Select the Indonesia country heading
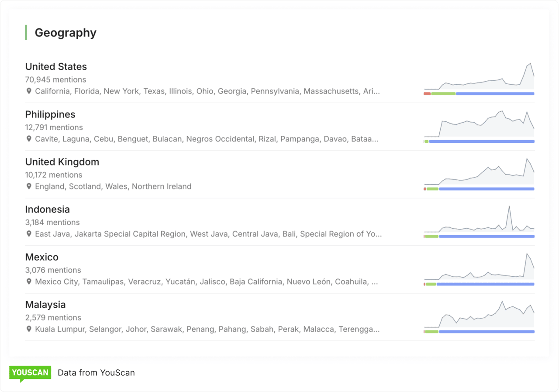559x392 pixels. pos(47,210)
